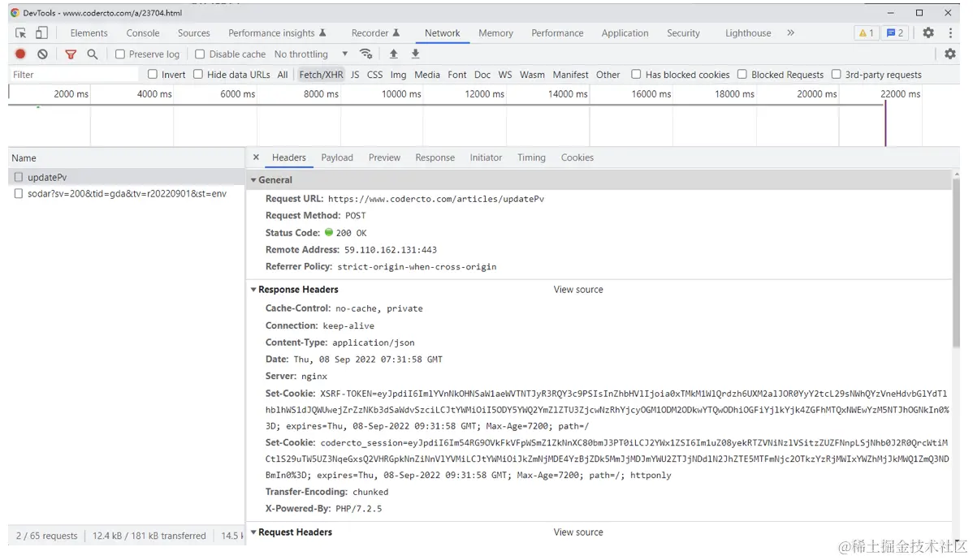Switch to the Console panel tab
Screen dimensions: 973x560
click(143, 32)
